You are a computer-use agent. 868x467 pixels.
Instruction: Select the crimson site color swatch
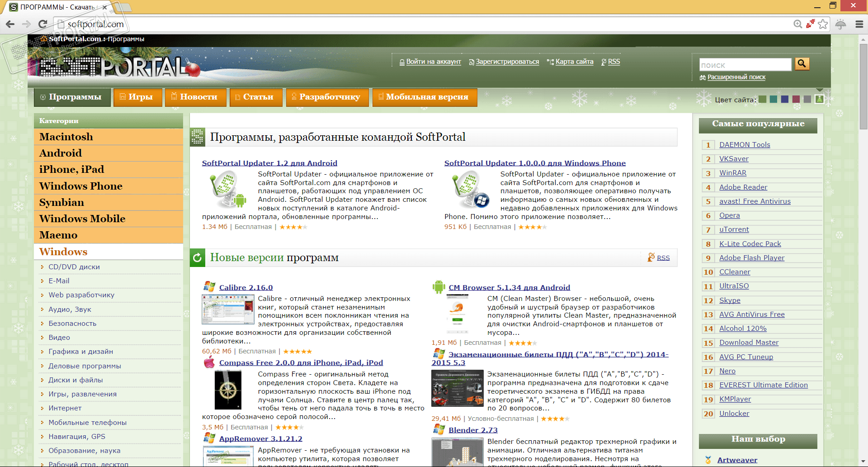[796, 99]
